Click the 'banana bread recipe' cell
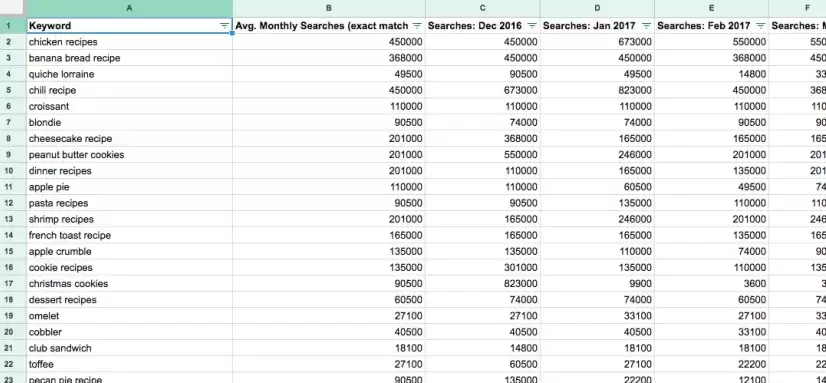 pos(130,58)
